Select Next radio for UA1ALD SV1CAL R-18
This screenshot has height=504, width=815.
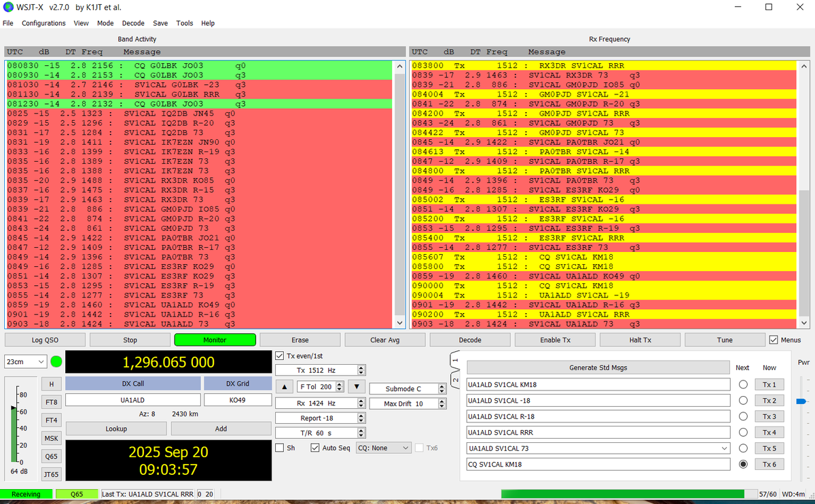tap(743, 416)
